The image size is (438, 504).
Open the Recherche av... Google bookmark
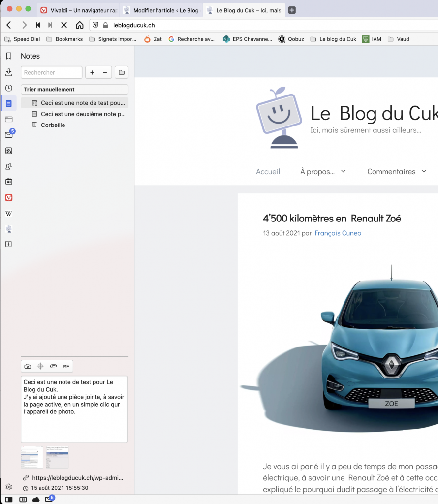(191, 39)
